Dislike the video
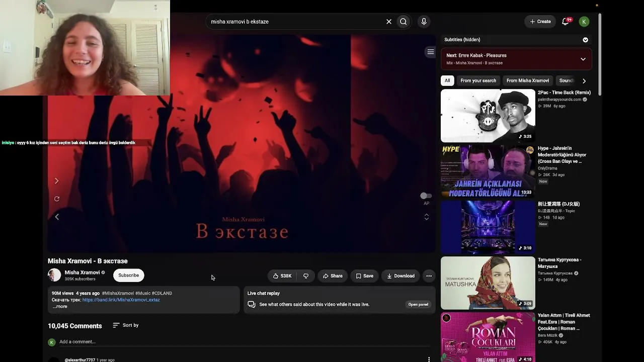644x362 pixels. point(305,276)
